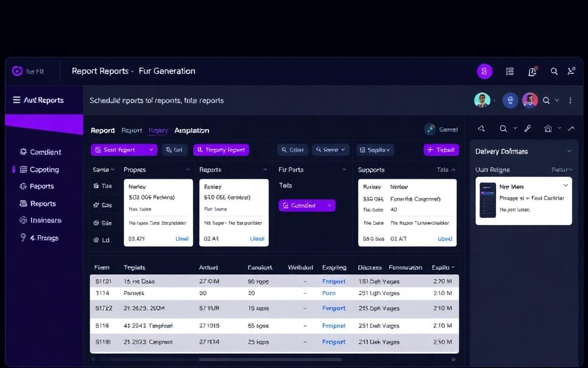Image resolution: width=588 pixels, height=368 pixels.
Task: Click Ubesl link in Supports card
Action: point(445,239)
